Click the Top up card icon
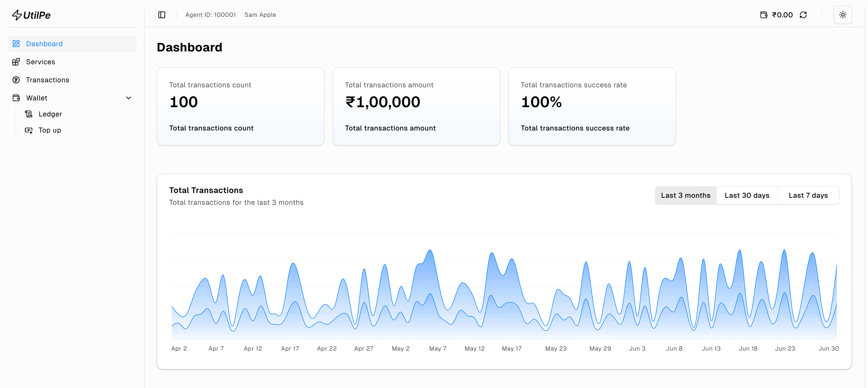 click(x=29, y=130)
